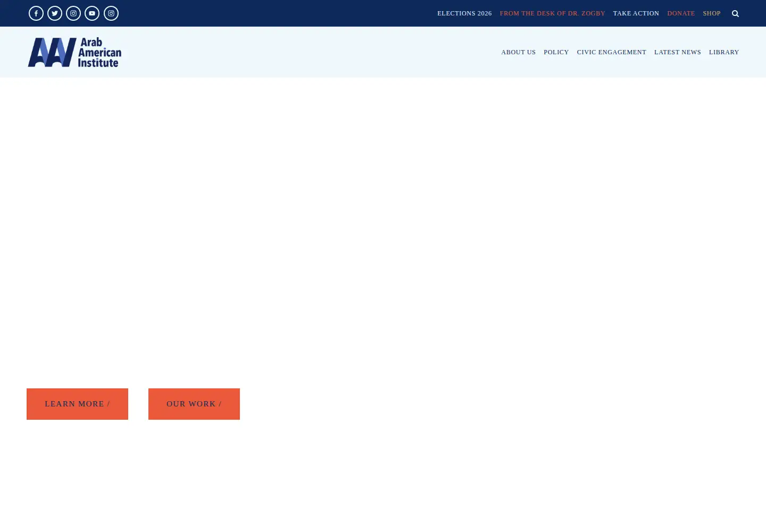Screen dimensions: 766x532
Task: Click the Learn More button
Action: 77,404
